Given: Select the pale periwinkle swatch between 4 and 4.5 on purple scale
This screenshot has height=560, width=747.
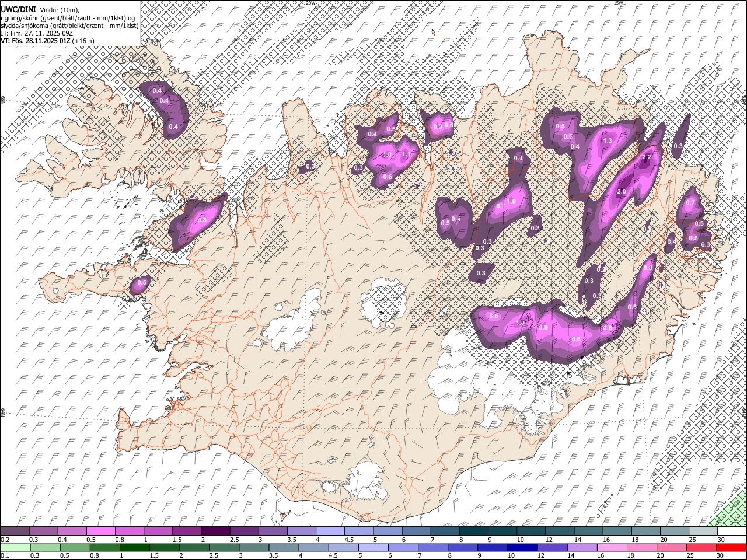Looking at the screenshot, I should [330, 531].
